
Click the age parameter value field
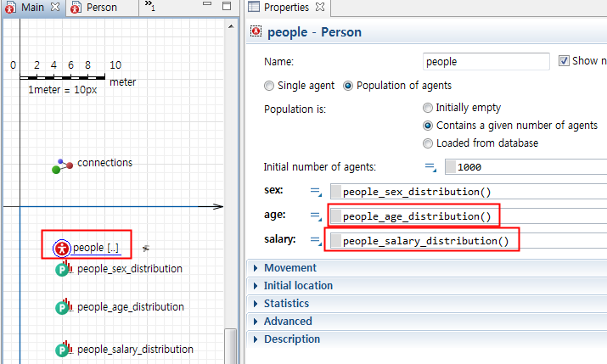pyautogui.click(x=469, y=216)
